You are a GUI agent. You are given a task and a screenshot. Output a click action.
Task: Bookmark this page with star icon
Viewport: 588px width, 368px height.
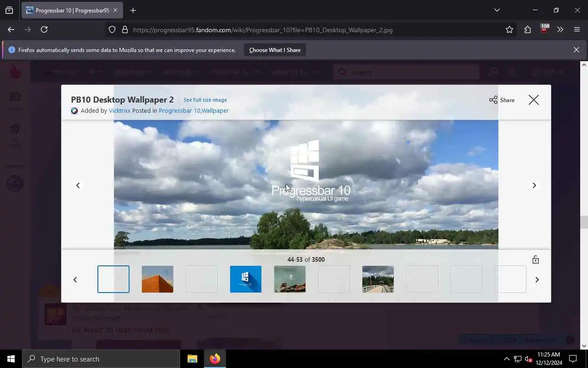click(509, 29)
